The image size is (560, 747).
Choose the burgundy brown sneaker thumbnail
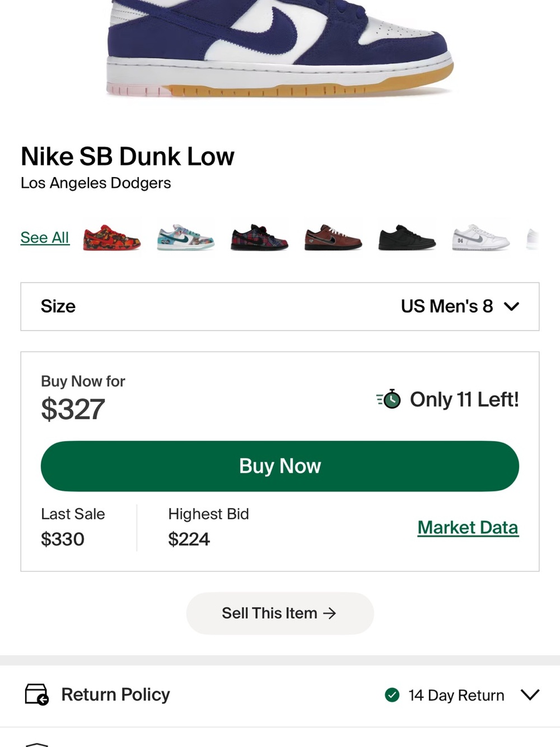[x=333, y=238]
